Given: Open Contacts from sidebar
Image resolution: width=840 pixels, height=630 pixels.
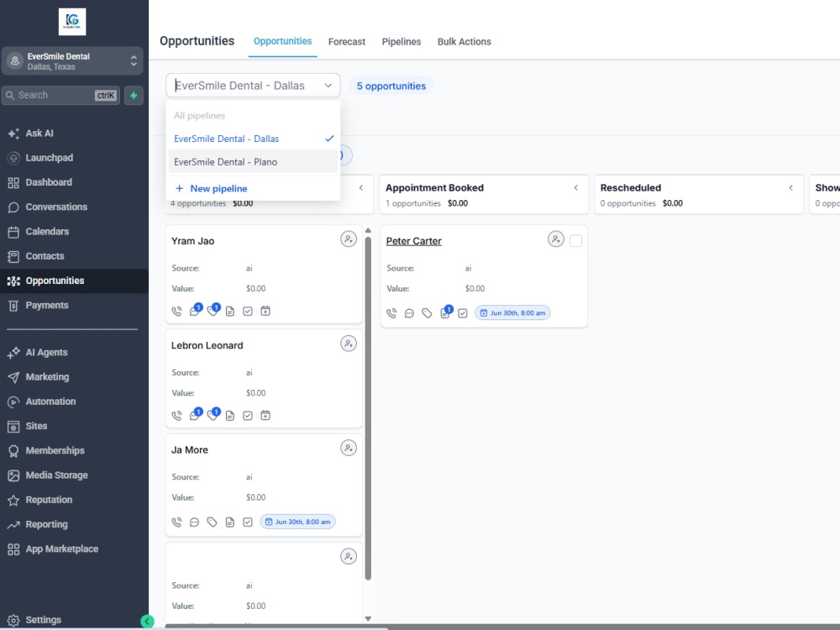Looking at the screenshot, I should click(x=45, y=256).
